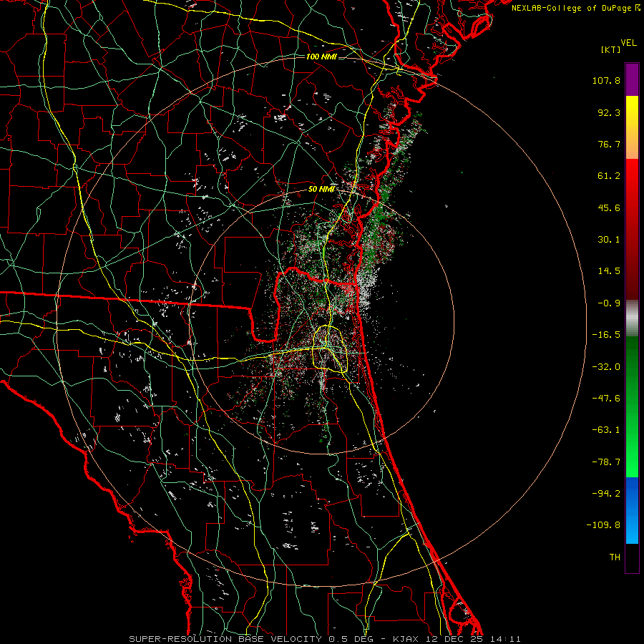Select the -32.0 legend value
Image resolution: width=644 pixels, height=644 pixels.
[x=606, y=367]
